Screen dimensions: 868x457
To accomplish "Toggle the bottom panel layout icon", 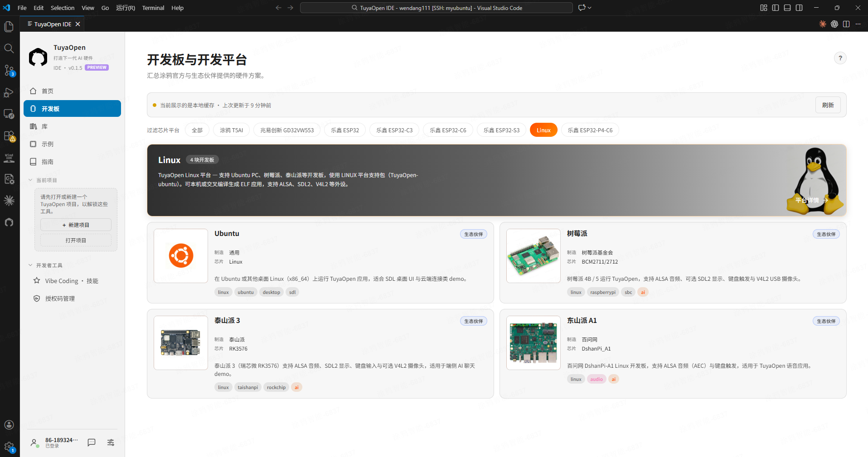I will [787, 8].
